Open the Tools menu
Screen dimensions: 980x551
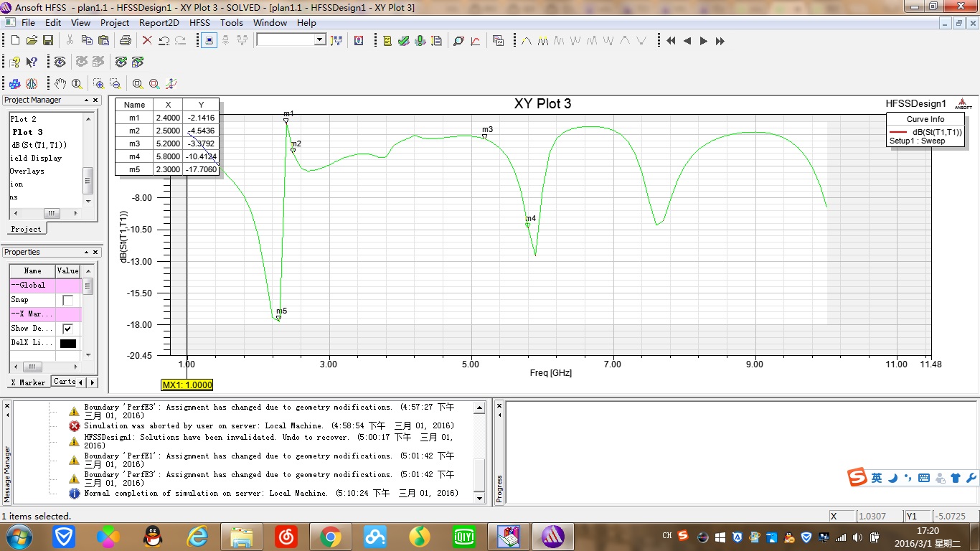pyautogui.click(x=232, y=22)
